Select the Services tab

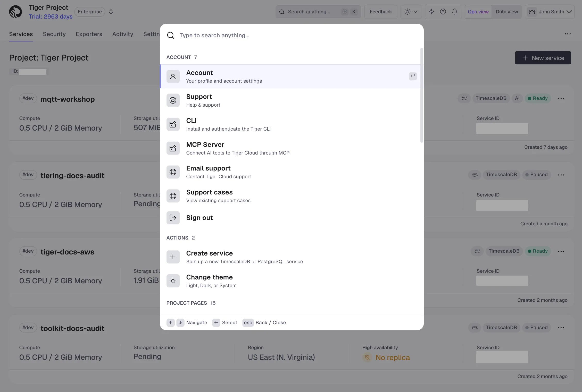click(21, 34)
